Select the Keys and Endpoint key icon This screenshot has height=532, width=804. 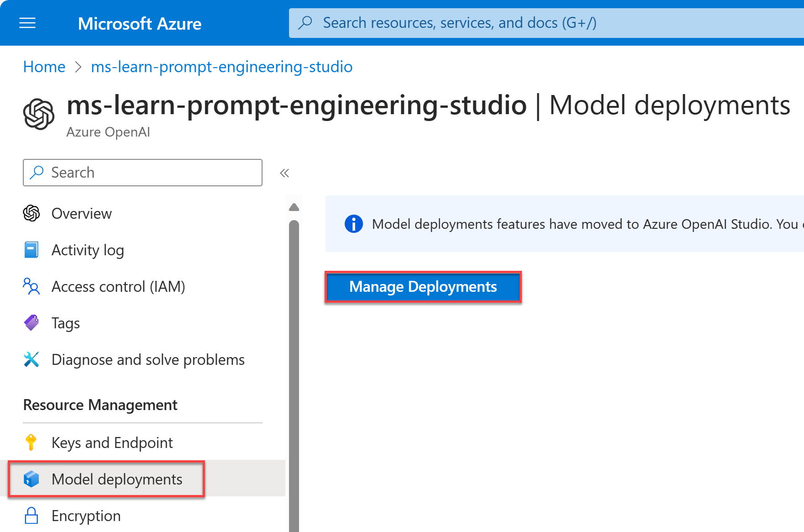click(31, 442)
